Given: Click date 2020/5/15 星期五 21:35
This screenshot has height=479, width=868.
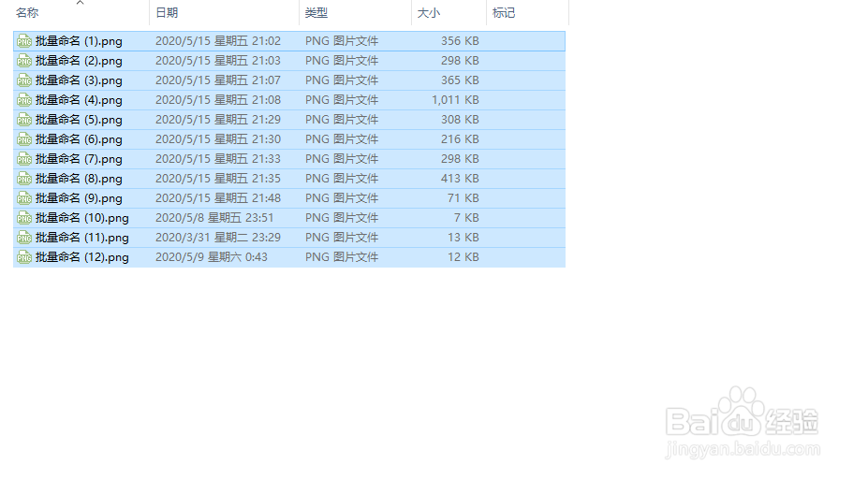Looking at the screenshot, I should point(218,178).
